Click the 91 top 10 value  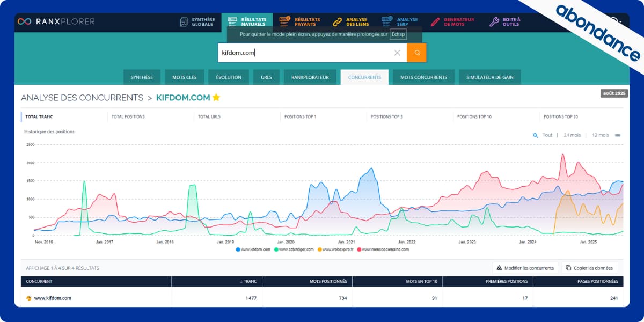click(434, 298)
